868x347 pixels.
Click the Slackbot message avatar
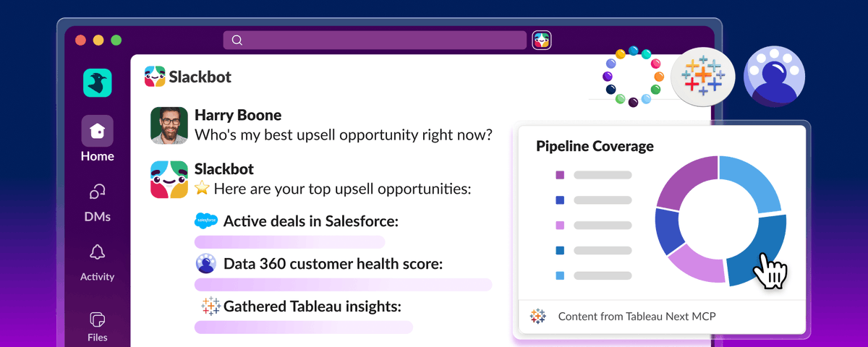pyautogui.click(x=169, y=179)
